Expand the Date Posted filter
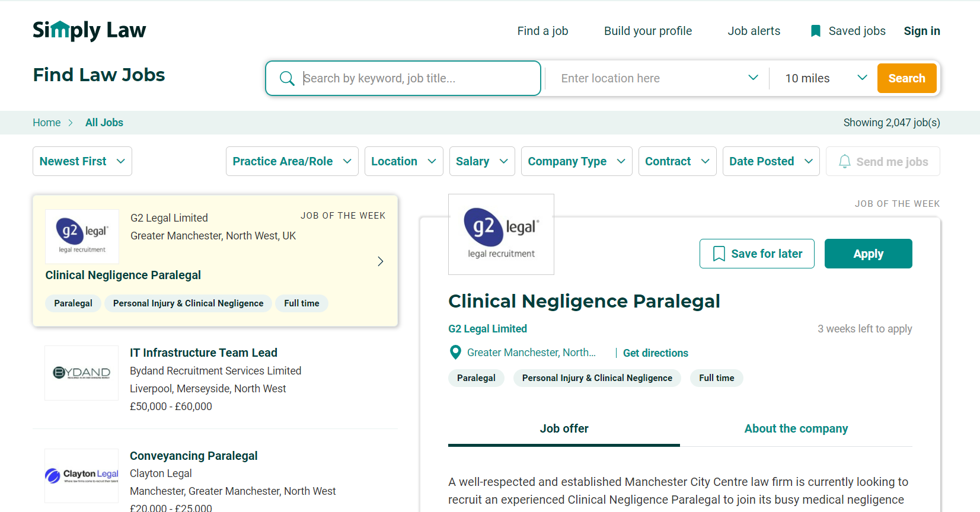This screenshot has height=512, width=980. [771, 161]
